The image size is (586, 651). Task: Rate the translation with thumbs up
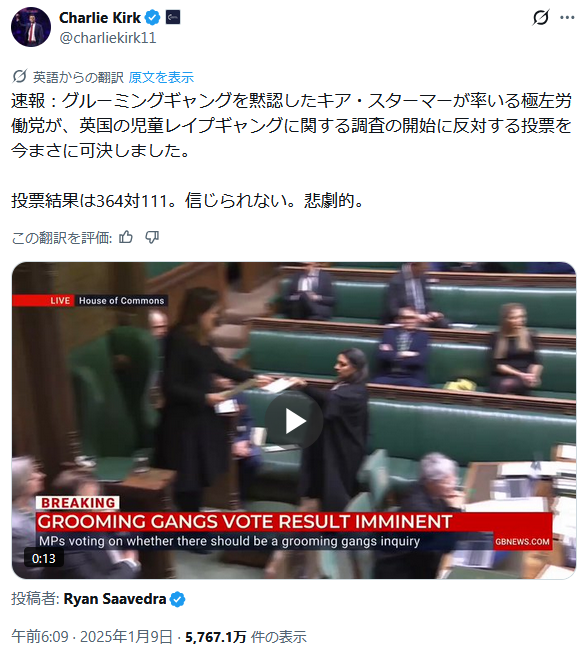pyautogui.click(x=126, y=237)
